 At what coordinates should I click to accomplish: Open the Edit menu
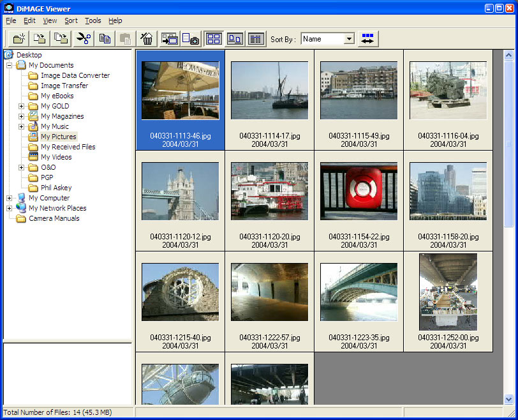click(29, 20)
